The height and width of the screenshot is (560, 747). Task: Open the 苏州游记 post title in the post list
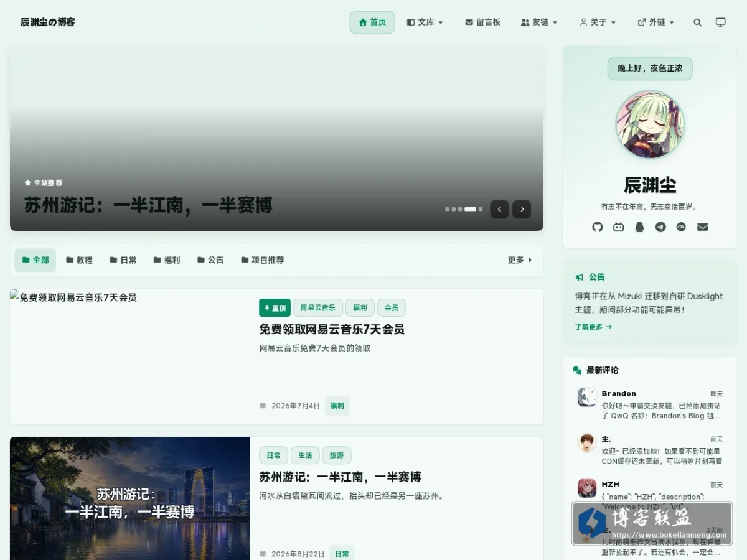click(340, 477)
